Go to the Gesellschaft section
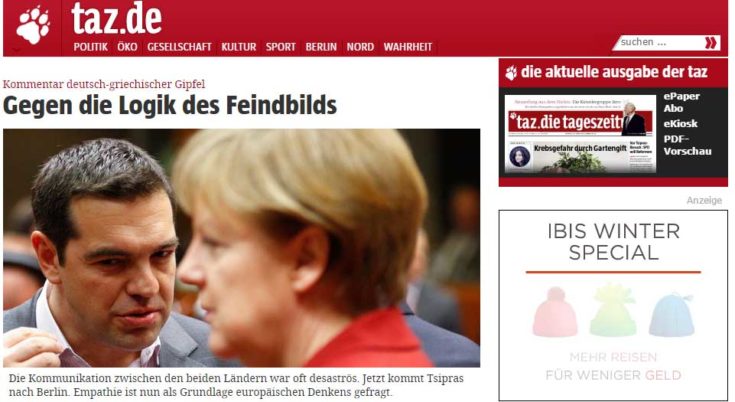The width and height of the screenshot is (735, 402). coord(179,47)
